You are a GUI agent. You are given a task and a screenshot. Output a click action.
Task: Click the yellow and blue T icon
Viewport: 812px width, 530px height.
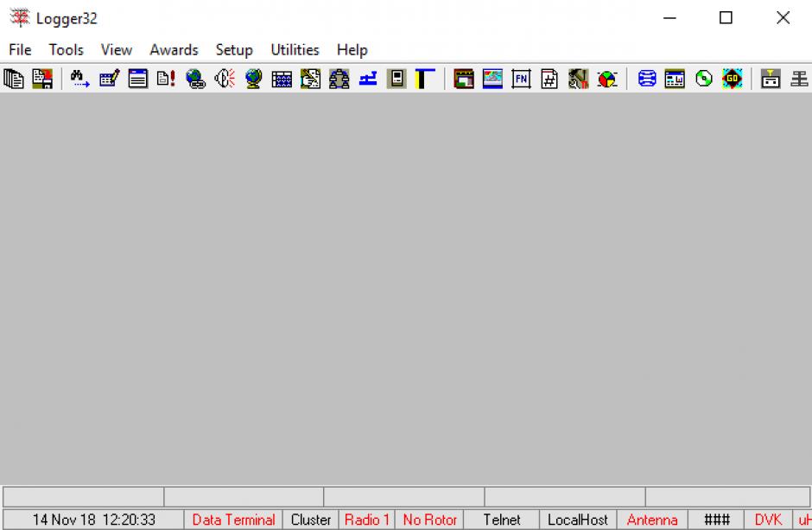[x=425, y=79]
